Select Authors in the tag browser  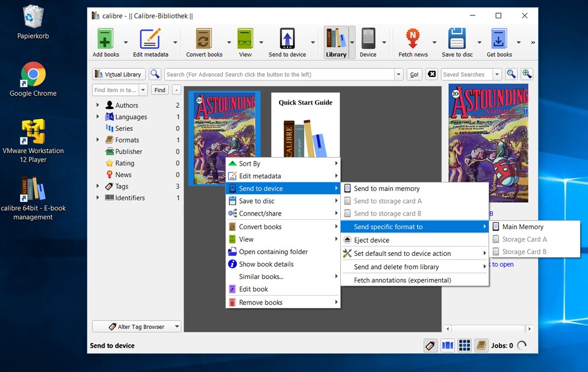click(x=126, y=105)
